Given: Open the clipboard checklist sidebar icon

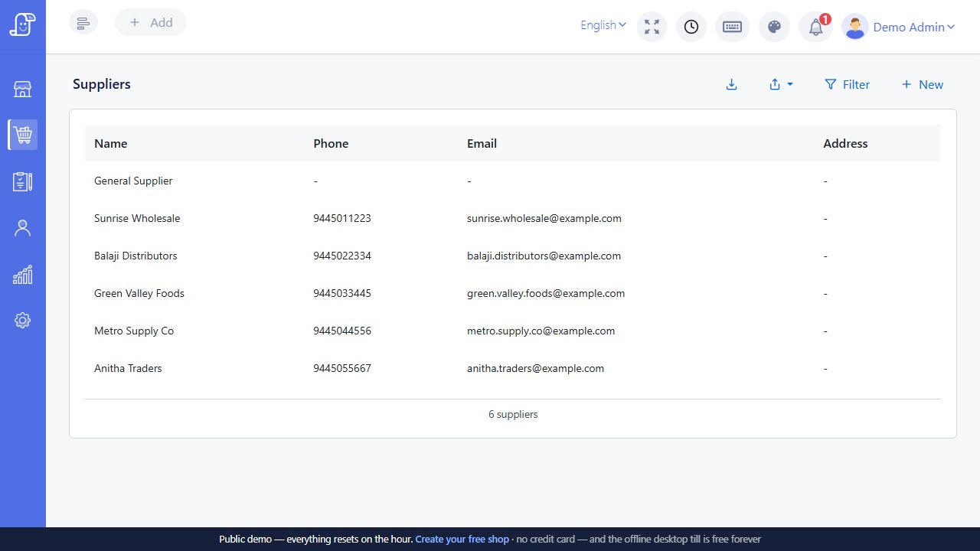Looking at the screenshot, I should [23, 181].
